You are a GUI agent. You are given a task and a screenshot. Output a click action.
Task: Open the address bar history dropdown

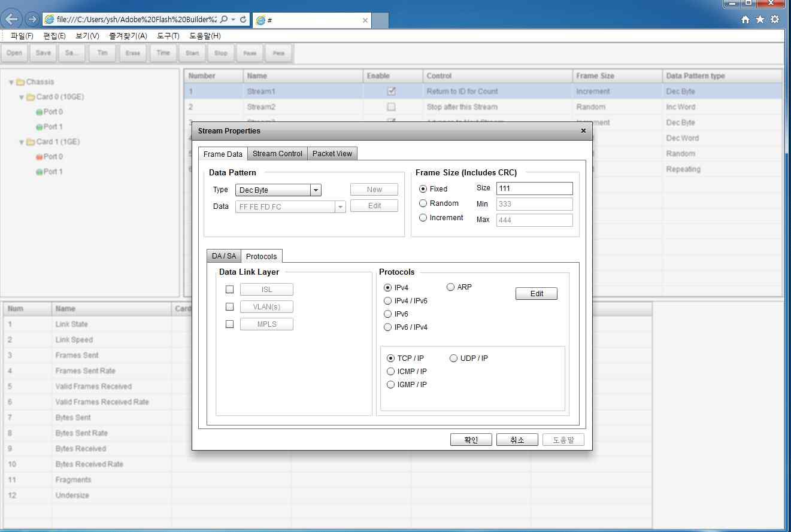pyautogui.click(x=233, y=19)
